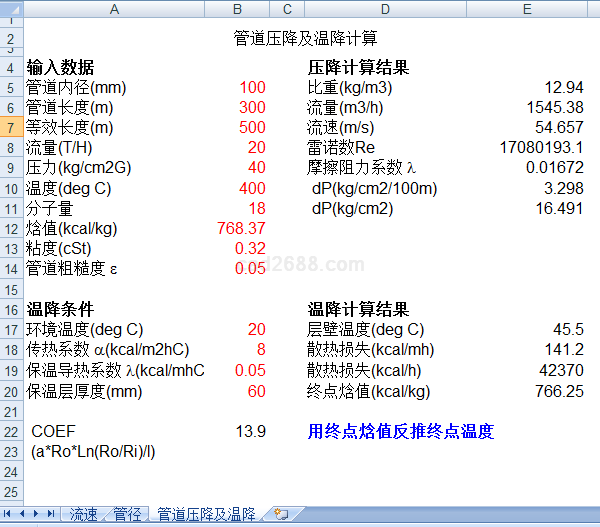Click the first sheet navigation arrow

coord(10,514)
